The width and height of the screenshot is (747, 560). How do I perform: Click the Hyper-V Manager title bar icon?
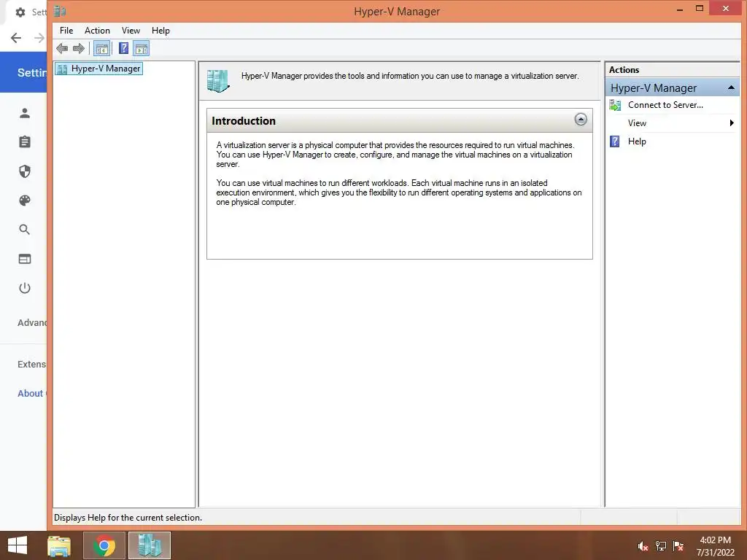coord(60,11)
